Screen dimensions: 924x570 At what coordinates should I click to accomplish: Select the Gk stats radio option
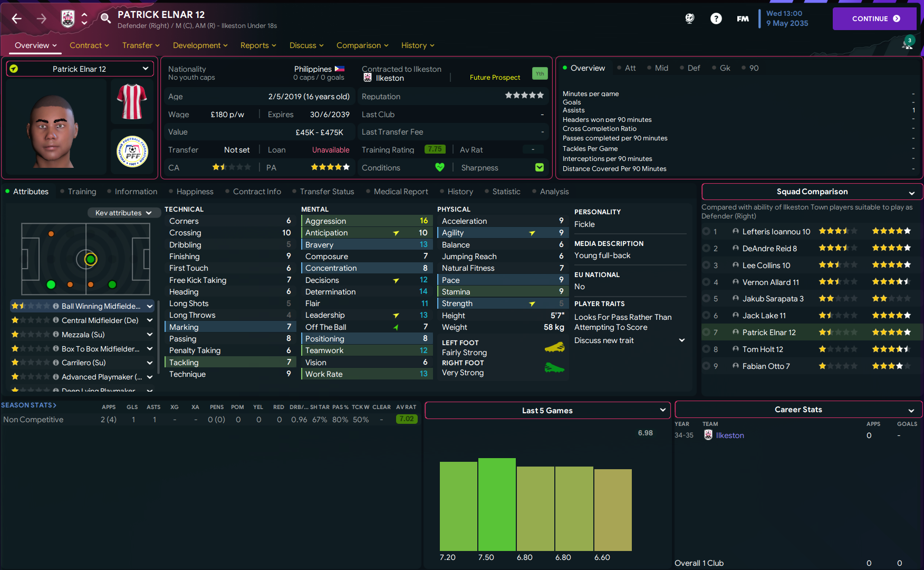click(x=721, y=68)
